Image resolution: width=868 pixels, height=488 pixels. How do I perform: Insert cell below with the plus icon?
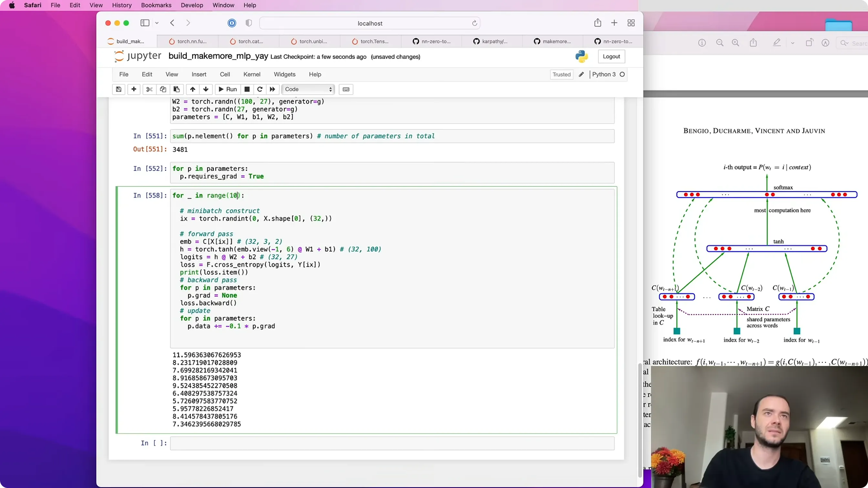pyautogui.click(x=134, y=89)
